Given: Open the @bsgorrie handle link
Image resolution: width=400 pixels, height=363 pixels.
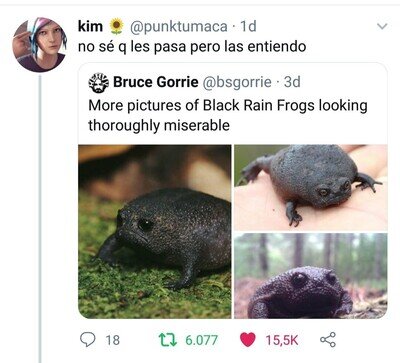Looking at the screenshot, I should pos(237,82).
